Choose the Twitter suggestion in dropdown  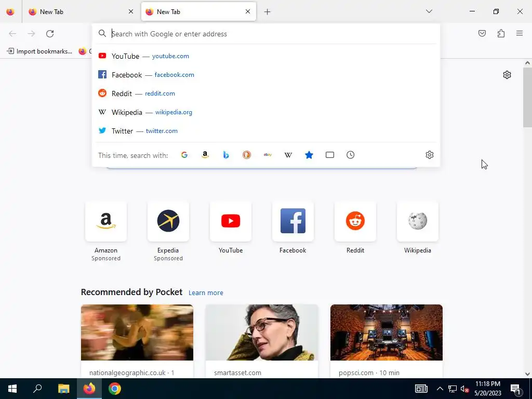266,130
